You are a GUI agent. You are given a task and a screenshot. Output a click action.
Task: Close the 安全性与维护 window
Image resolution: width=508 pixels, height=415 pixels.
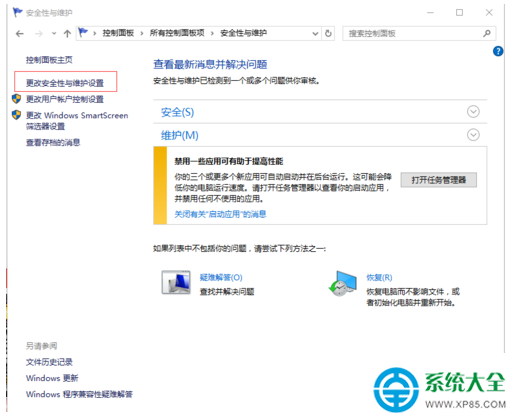coord(489,13)
